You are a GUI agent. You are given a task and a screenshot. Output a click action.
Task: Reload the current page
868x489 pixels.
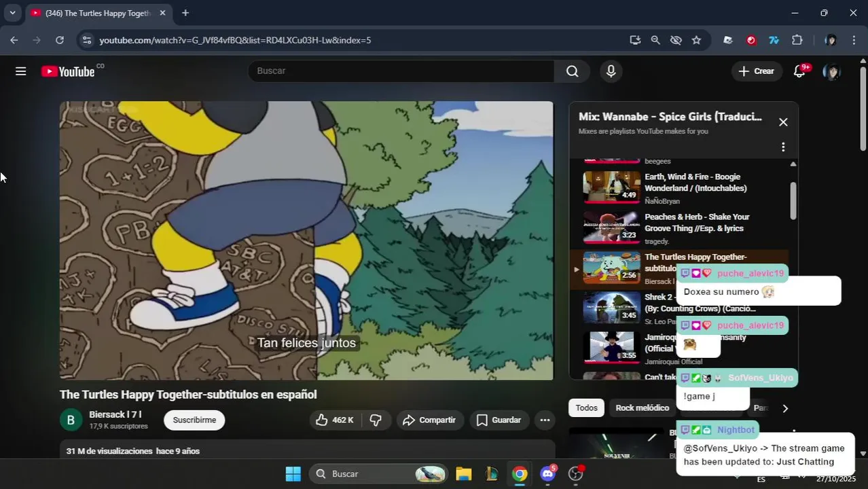(x=60, y=40)
